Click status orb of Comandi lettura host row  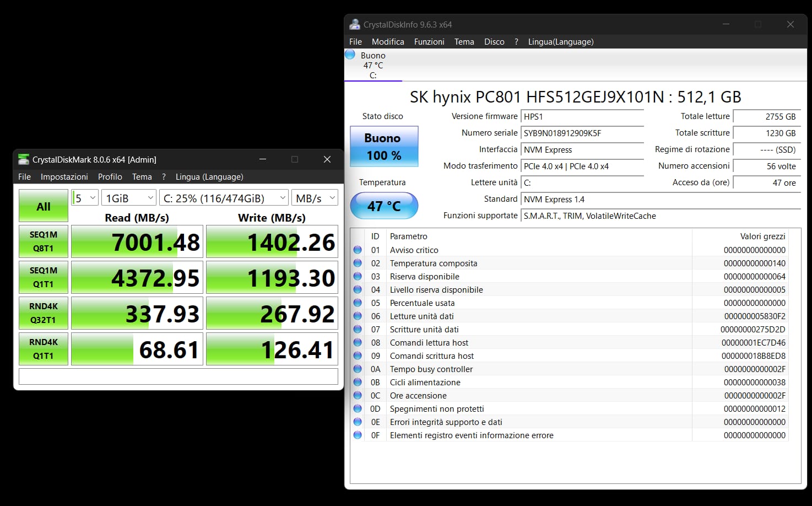(x=358, y=342)
